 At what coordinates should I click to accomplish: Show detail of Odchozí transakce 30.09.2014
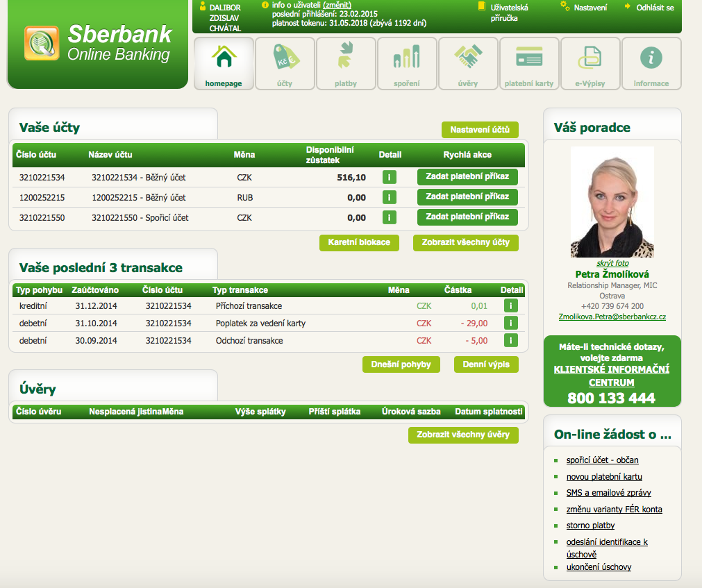point(511,341)
